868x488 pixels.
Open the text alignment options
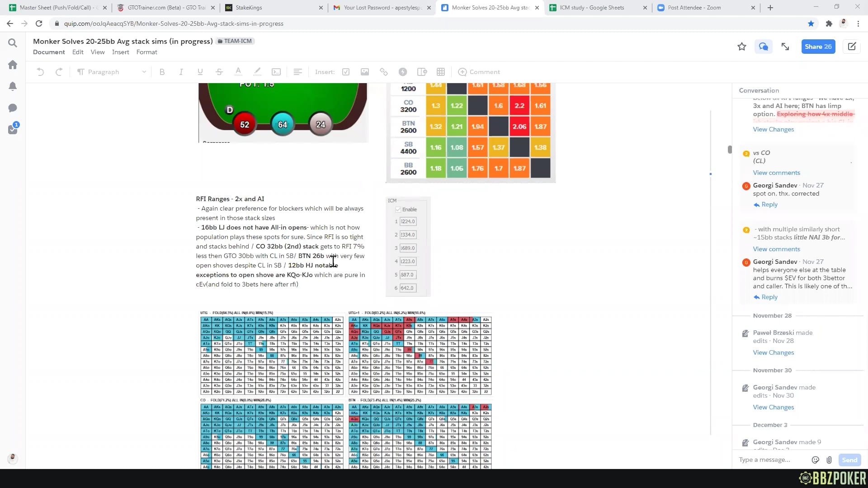pyautogui.click(x=297, y=72)
